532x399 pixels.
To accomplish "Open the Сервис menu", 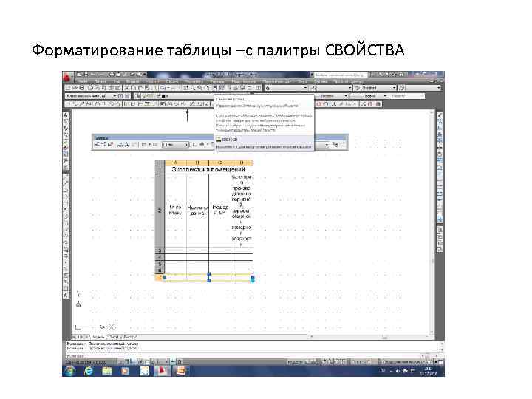I will pos(172,81).
